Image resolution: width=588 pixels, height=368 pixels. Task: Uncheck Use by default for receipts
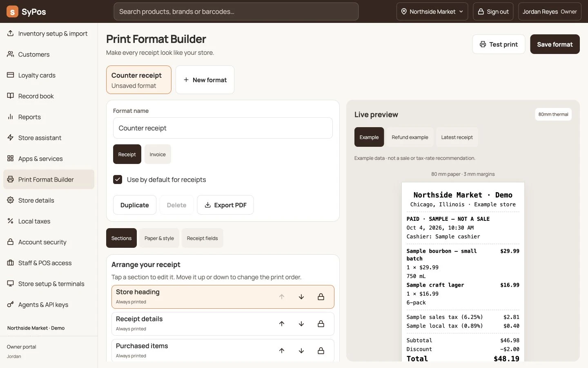118,180
